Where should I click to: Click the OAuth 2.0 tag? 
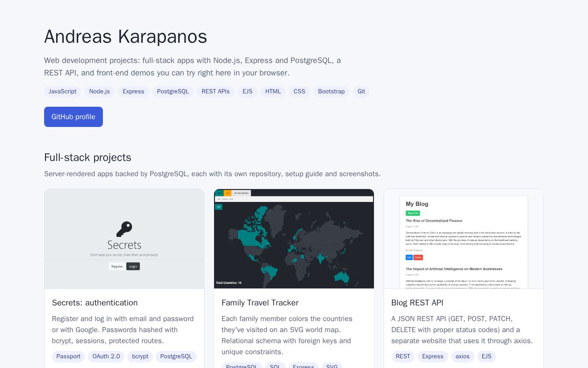(106, 356)
